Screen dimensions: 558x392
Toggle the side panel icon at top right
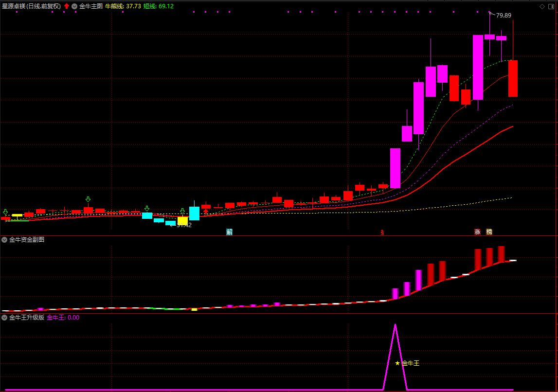tap(551, 6)
